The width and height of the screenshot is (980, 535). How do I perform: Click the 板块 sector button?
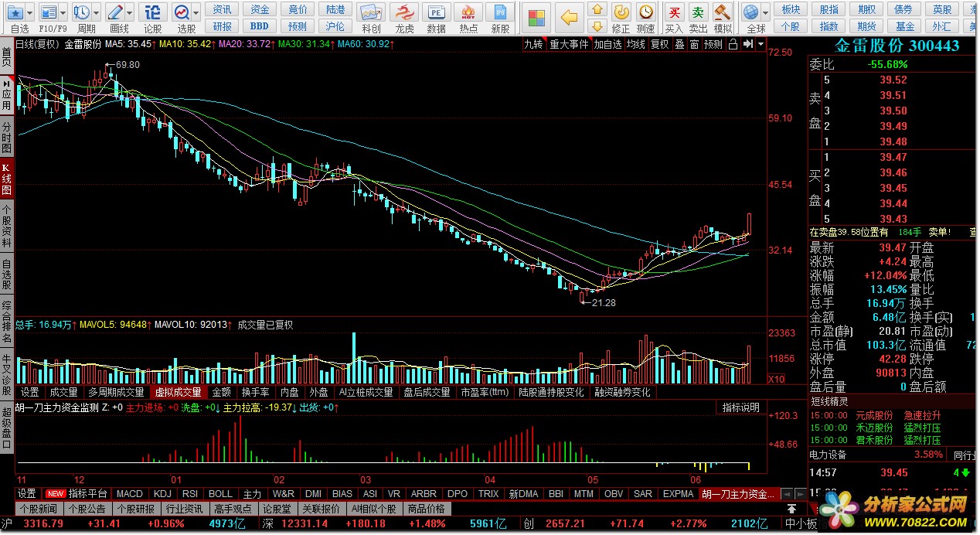click(x=791, y=9)
